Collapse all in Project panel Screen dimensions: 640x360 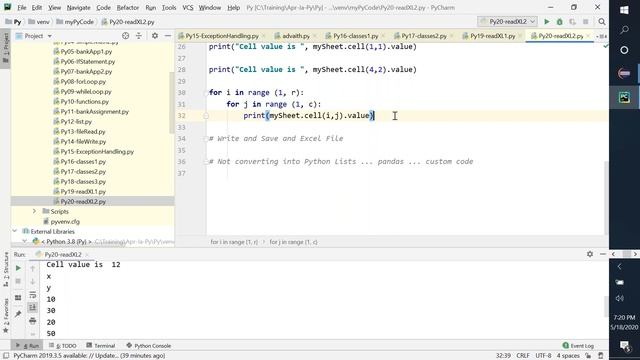tap(139, 36)
